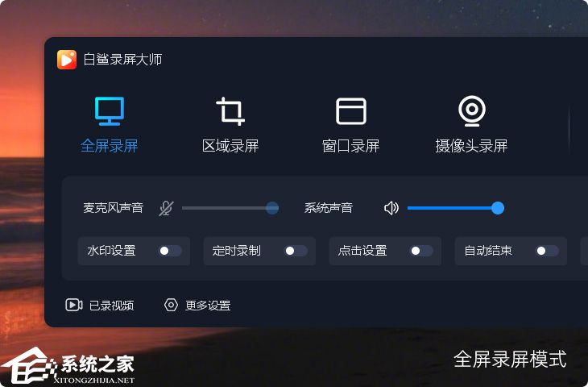Switch to 窗口录屏 mode label
This screenshot has height=387, width=588.
click(351, 146)
